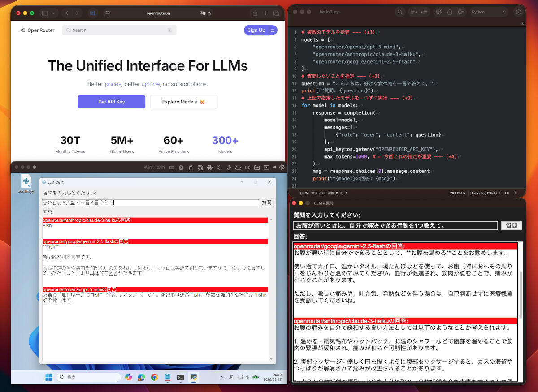This screenshot has width=538, height=392.
Task: Click the camera icon in the Win11arm toolbar
Action: [x=247, y=167]
